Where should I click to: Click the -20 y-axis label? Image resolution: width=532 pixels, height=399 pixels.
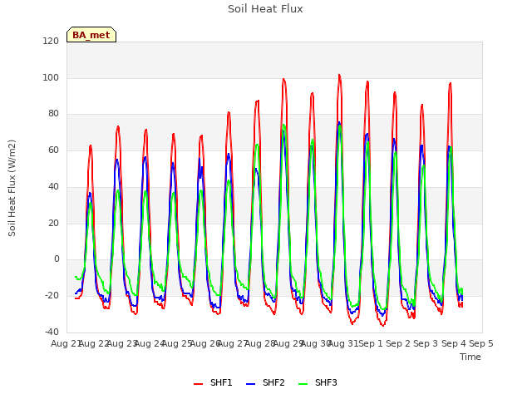(52, 296)
